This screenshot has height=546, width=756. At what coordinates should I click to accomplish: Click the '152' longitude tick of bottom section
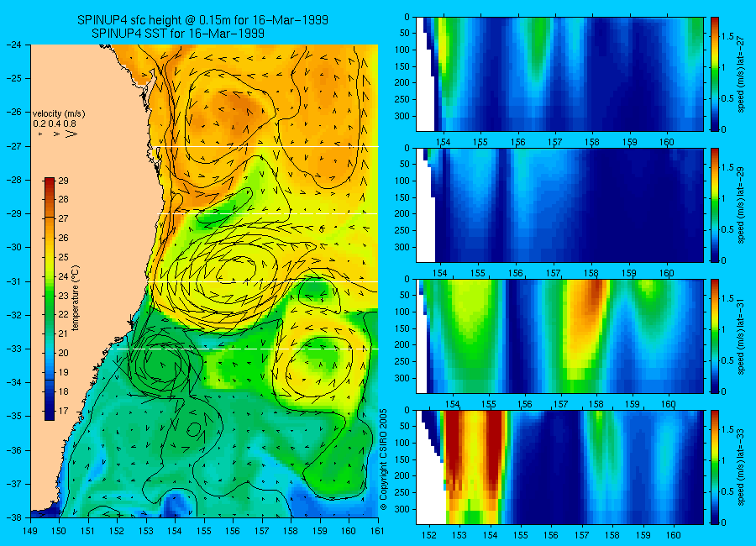point(428,535)
